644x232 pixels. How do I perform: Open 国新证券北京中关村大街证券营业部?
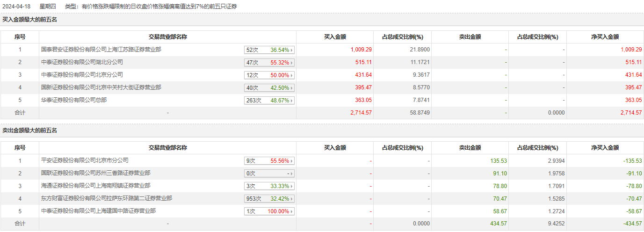(101, 87)
